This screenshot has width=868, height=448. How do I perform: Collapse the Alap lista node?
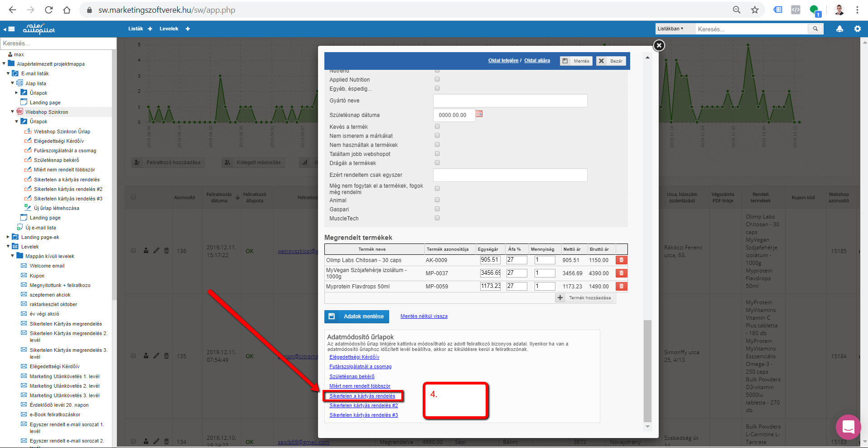tap(13, 83)
